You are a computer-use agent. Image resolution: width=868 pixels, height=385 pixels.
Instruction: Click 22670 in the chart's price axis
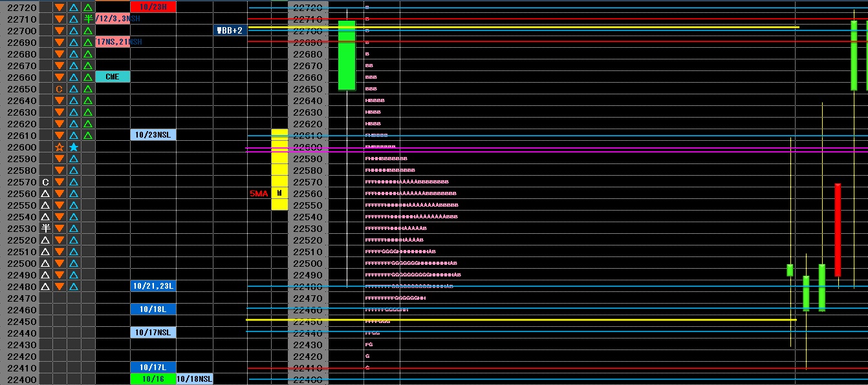308,65
